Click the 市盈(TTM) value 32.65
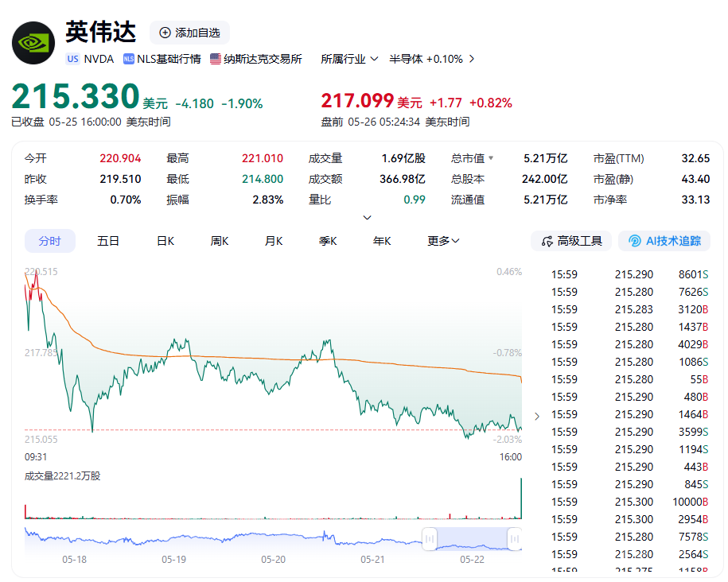Screen dimensions: 728x582 tap(695, 158)
